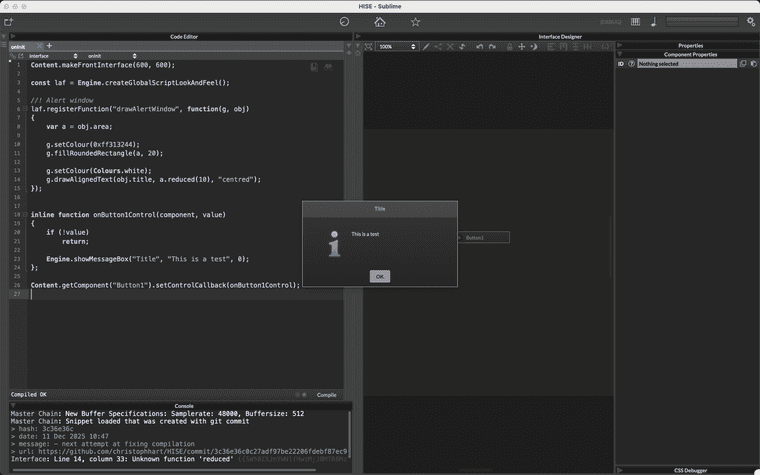
Task: Click the distribute horizontally icon in designer toolbar
Action: [x=587, y=47]
